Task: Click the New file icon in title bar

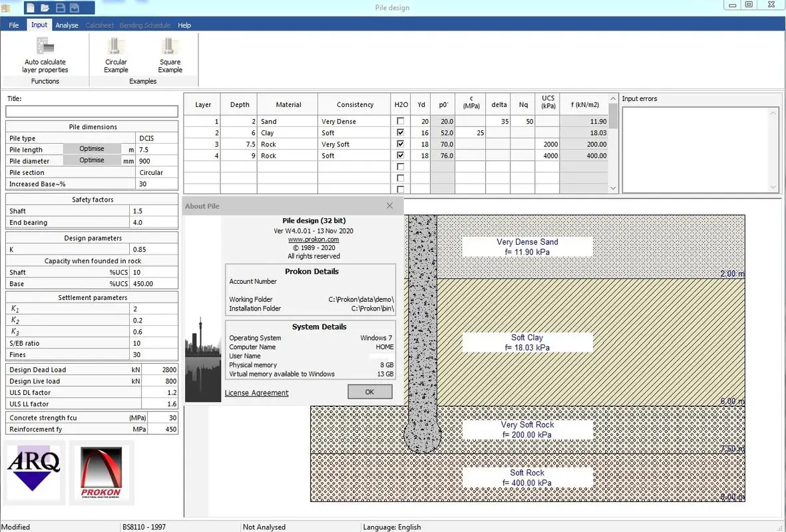Action: click(31, 7)
